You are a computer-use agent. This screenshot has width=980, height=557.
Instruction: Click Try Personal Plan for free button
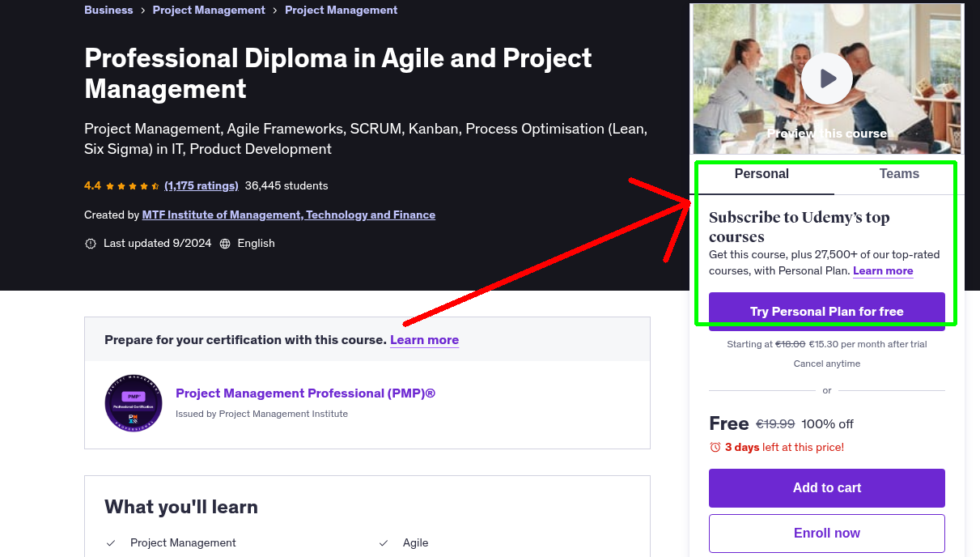point(827,312)
